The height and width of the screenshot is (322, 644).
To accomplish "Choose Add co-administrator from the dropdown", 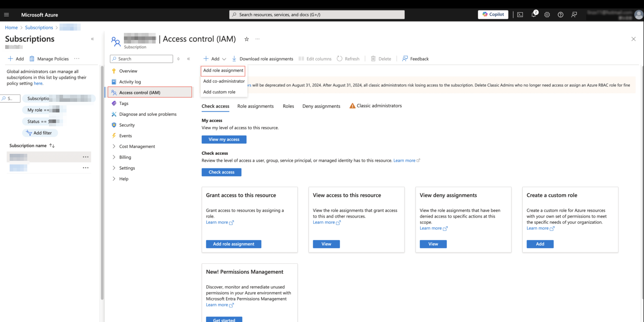I will click(x=224, y=81).
